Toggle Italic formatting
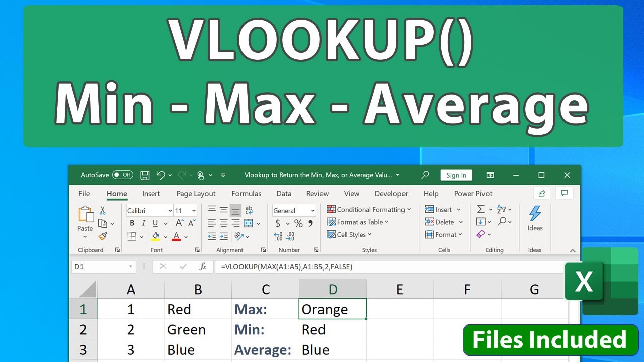Viewport: 644px width, 362px height. point(144,223)
